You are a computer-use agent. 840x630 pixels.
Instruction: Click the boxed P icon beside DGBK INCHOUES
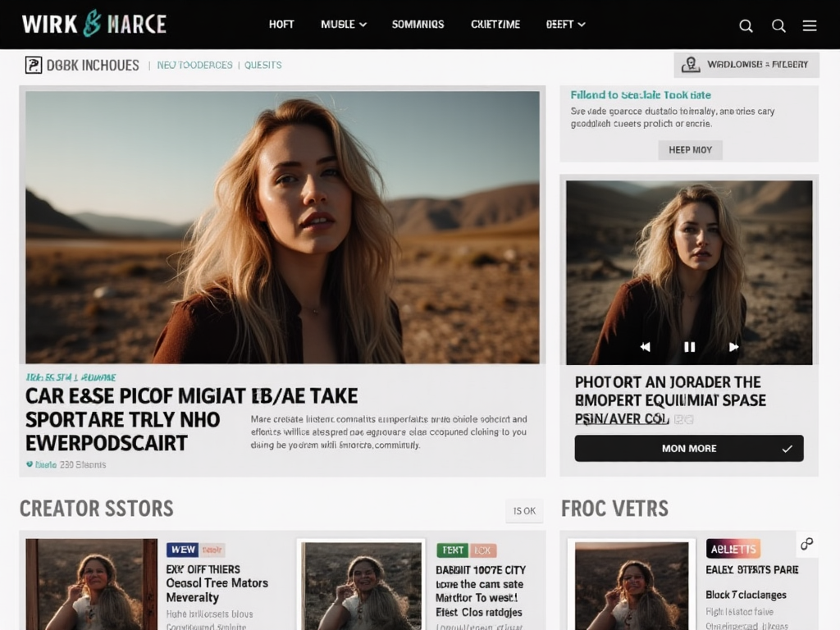[34, 65]
